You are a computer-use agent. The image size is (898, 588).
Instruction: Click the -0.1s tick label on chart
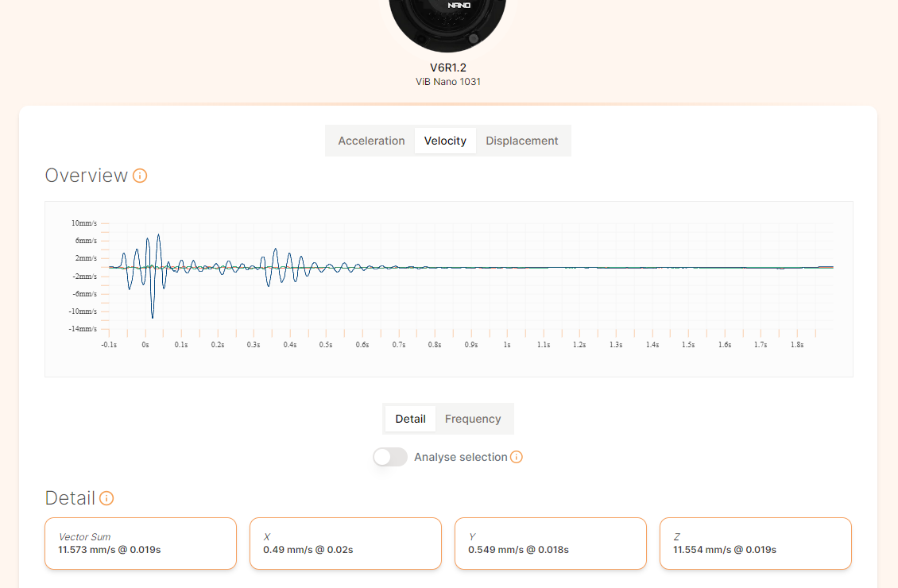point(109,345)
